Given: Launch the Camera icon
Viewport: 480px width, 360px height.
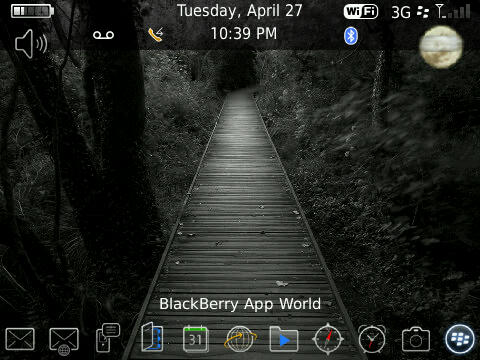Looking at the screenshot, I should click(416, 339).
